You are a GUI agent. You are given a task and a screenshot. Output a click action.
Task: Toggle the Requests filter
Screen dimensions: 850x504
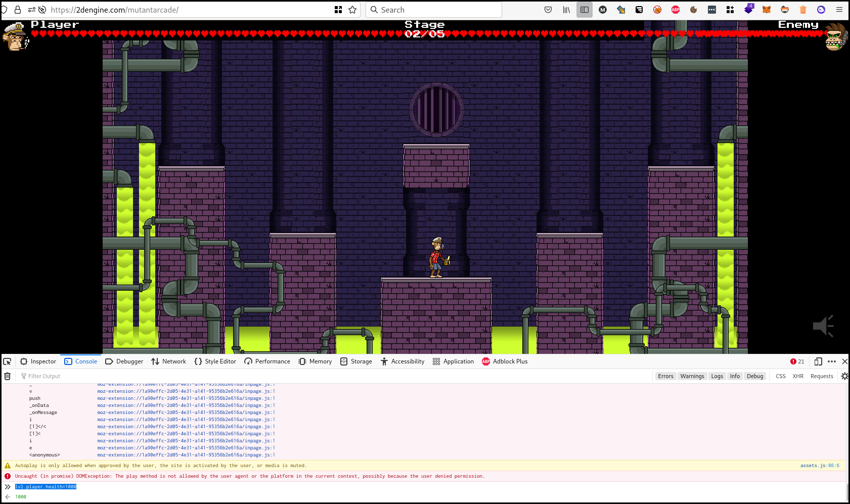click(822, 376)
